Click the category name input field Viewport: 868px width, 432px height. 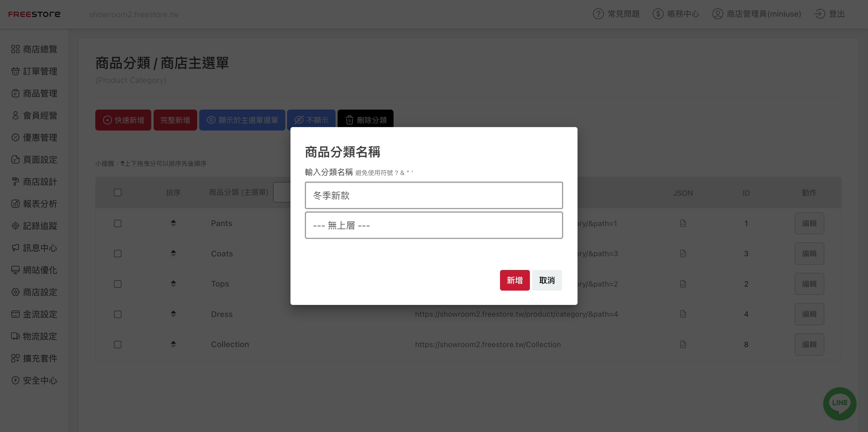click(434, 195)
